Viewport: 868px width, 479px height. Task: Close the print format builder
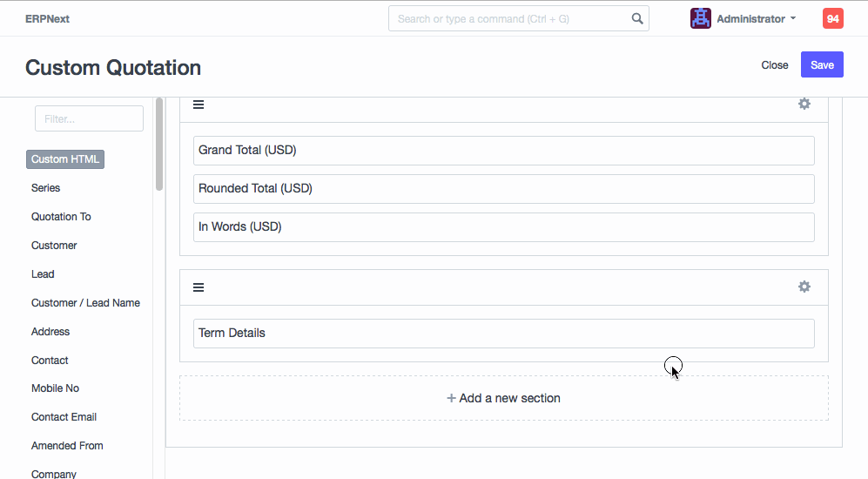point(774,65)
